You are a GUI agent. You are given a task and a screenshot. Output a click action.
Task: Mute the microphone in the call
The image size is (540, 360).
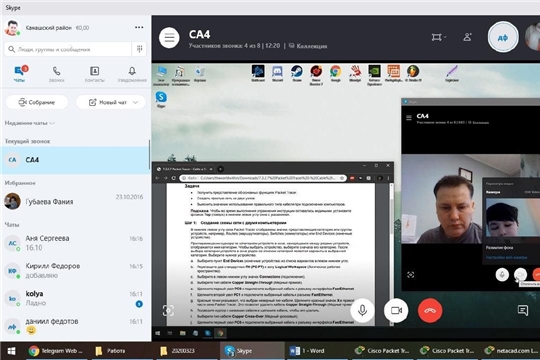click(x=362, y=310)
